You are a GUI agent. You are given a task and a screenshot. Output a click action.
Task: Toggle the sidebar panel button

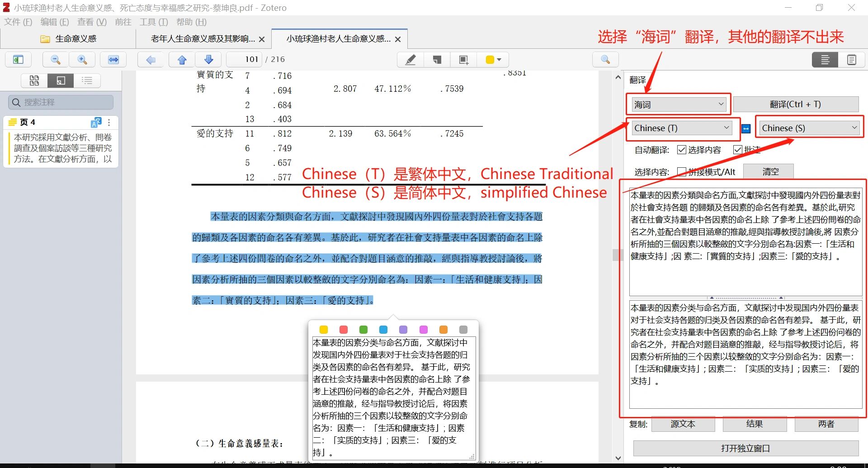click(x=18, y=60)
